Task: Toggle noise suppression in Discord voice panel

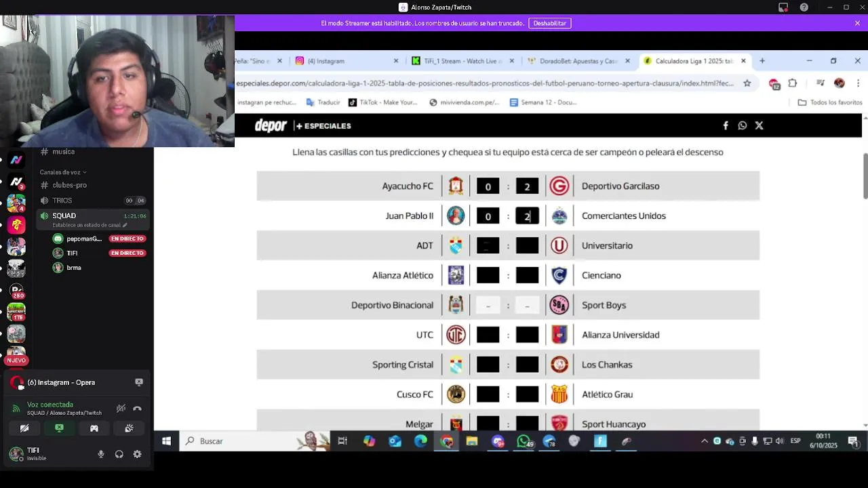Action: (x=121, y=408)
